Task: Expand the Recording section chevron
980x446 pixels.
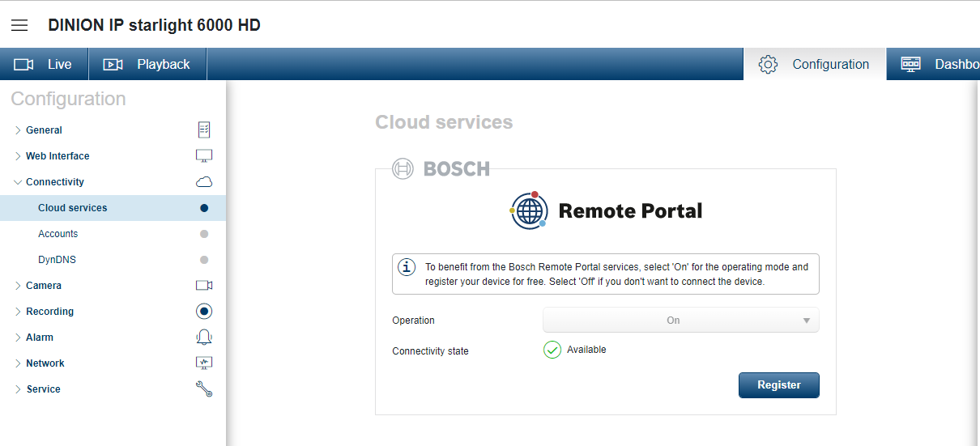Action: (18, 312)
